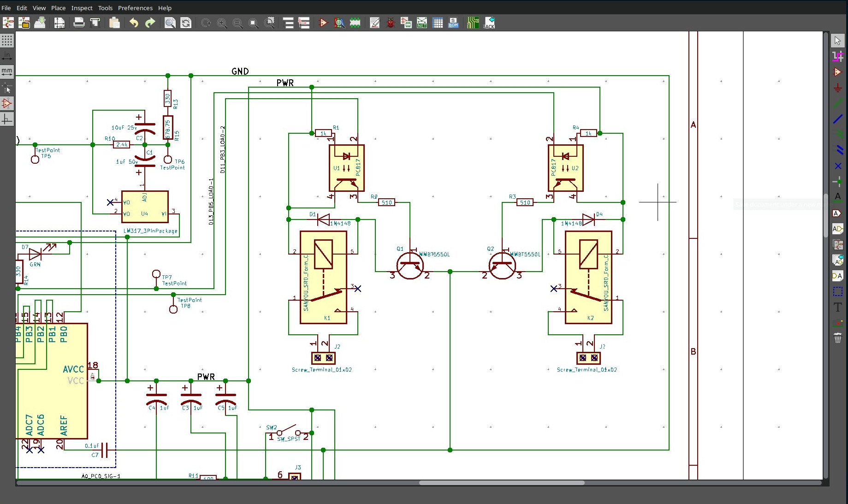
Task: Leave the current sheet
Action: (x=304, y=23)
